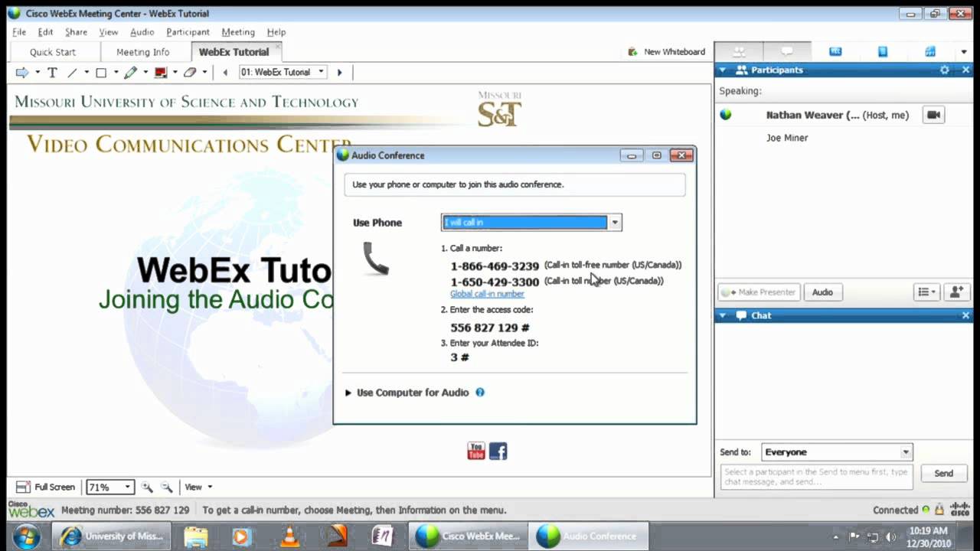
Task: Open pointer tool options arrow
Action: (37, 72)
